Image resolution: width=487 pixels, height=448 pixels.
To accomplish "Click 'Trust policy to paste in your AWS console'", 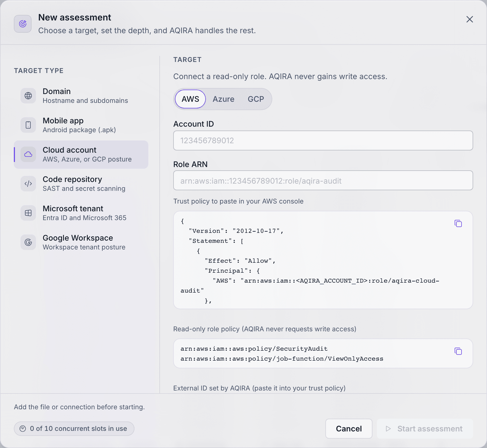I will click(238, 201).
